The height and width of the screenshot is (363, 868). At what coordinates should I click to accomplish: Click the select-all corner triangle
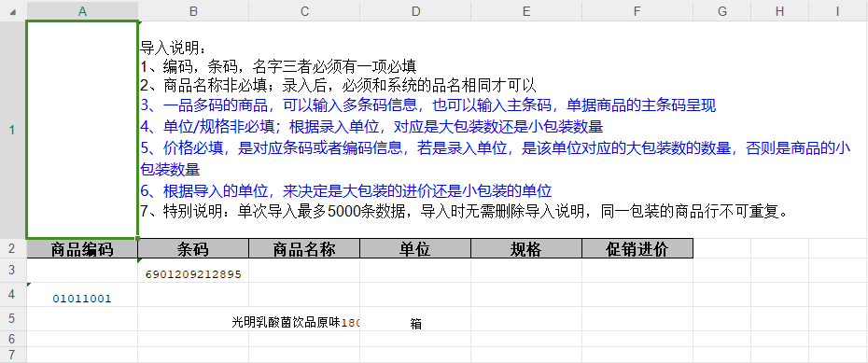click(x=13, y=11)
